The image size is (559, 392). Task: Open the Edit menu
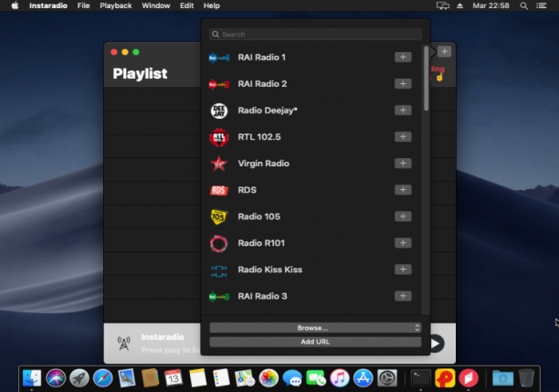(187, 5)
